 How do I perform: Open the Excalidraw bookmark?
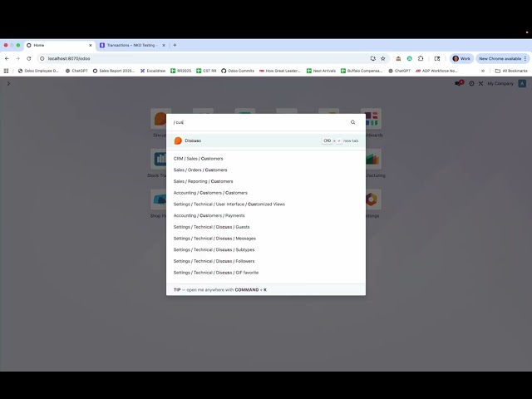pyautogui.click(x=153, y=71)
